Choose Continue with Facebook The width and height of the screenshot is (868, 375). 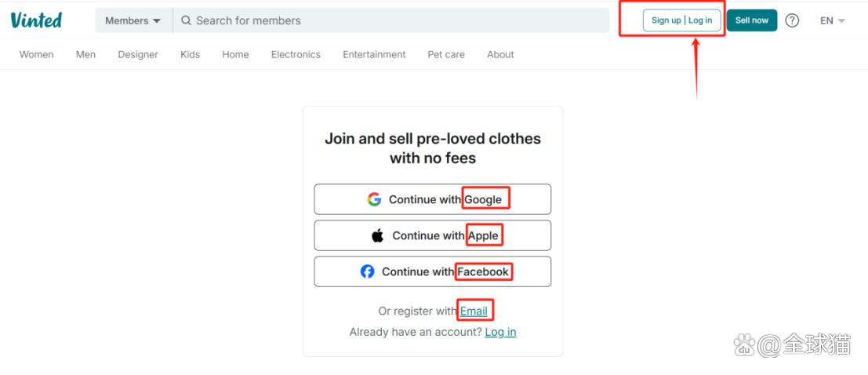tap(432, 271)
